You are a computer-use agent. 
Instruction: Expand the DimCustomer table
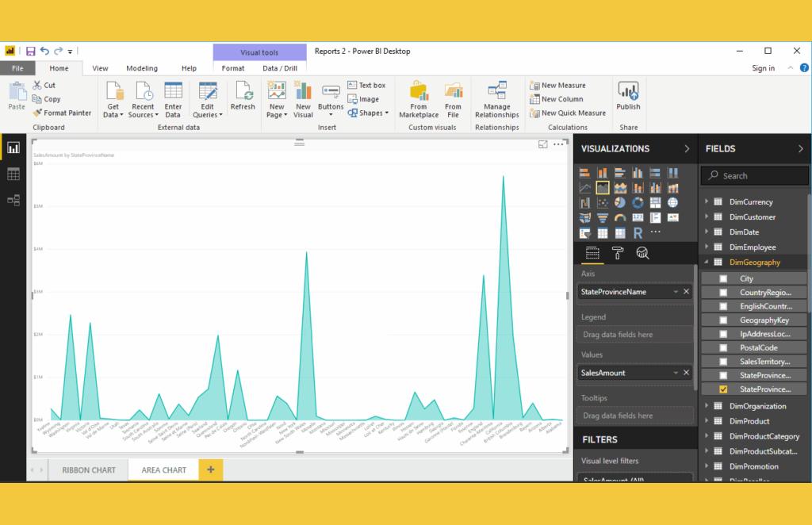[707, 217]
